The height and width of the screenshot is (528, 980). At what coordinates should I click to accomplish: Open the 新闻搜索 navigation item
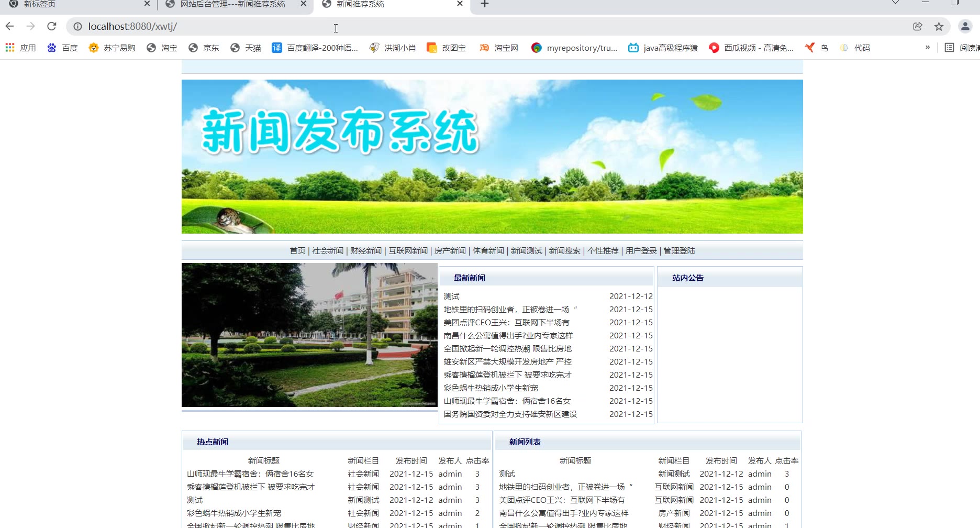point(565,251)
